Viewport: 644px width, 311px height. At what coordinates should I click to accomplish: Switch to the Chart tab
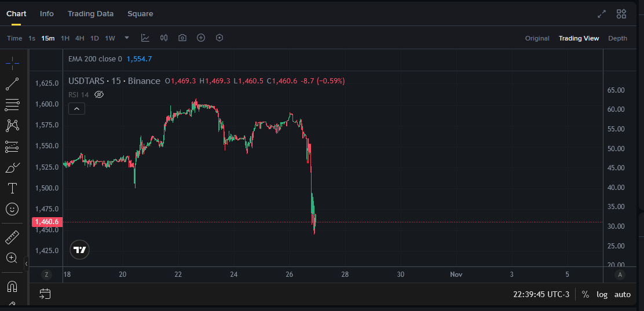tap(16, 13)
